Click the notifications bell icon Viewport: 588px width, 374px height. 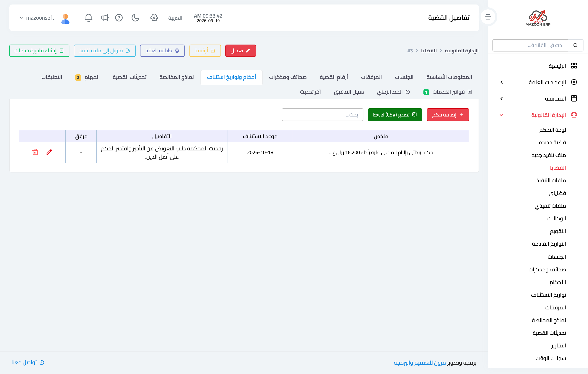(x=88, y=18)
